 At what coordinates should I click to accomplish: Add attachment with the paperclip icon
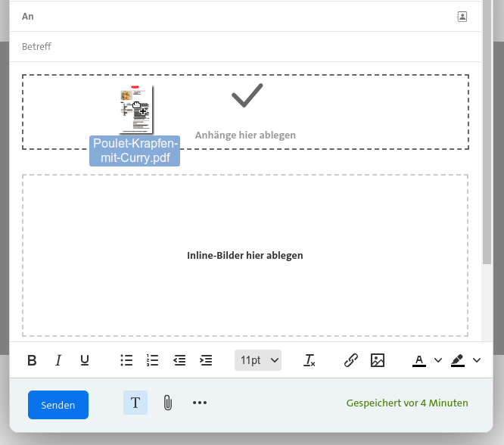(x=168, y=403)
